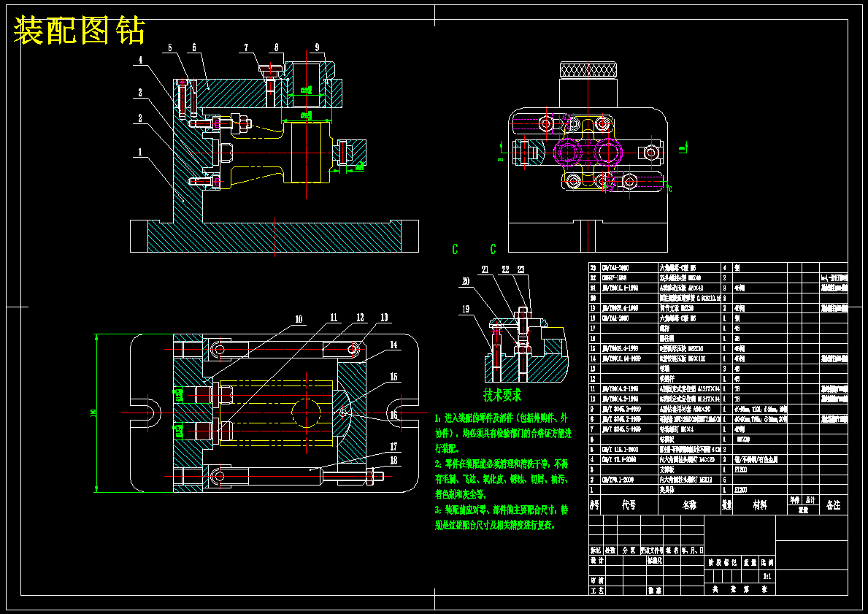Click leader callout label 18 on the plan view
The image size is (868, 614).
393,459
